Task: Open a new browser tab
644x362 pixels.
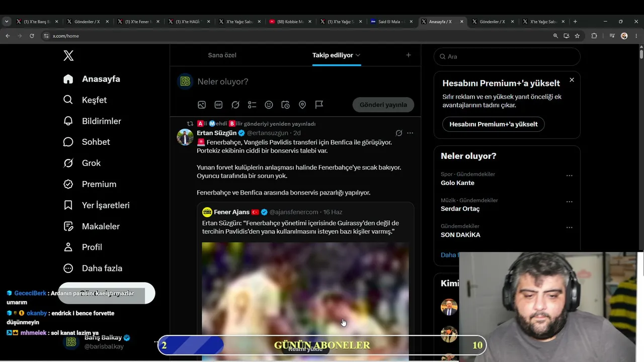Action: [x=575, y=22]
